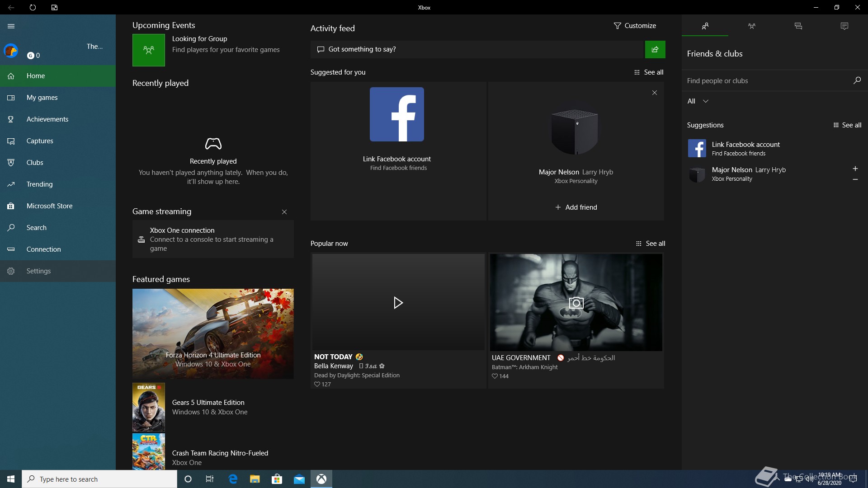Image resolution: width=868 pixels, height=488 pixels.
Task: See all Popular now posts
Action: click(651, 244)
